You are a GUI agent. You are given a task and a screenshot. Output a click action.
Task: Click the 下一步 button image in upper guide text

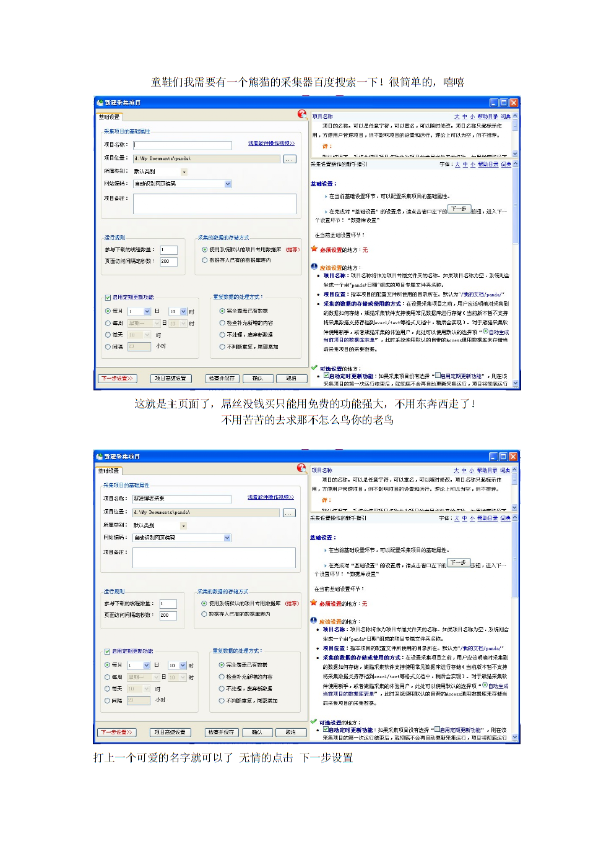(x=459, y=209)
